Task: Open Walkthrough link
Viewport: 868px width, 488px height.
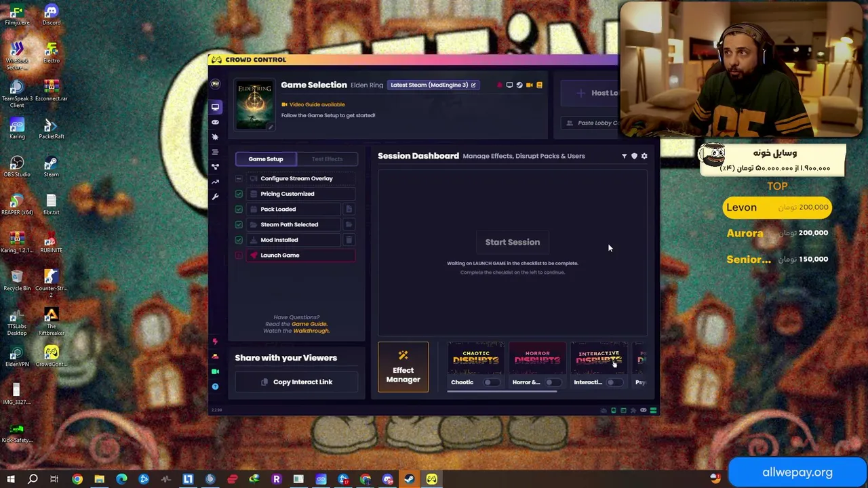Action: [311, 331]
